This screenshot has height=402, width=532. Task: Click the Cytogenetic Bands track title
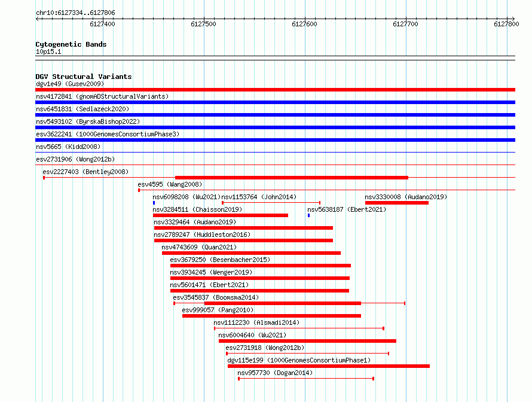tap(71, 44)
